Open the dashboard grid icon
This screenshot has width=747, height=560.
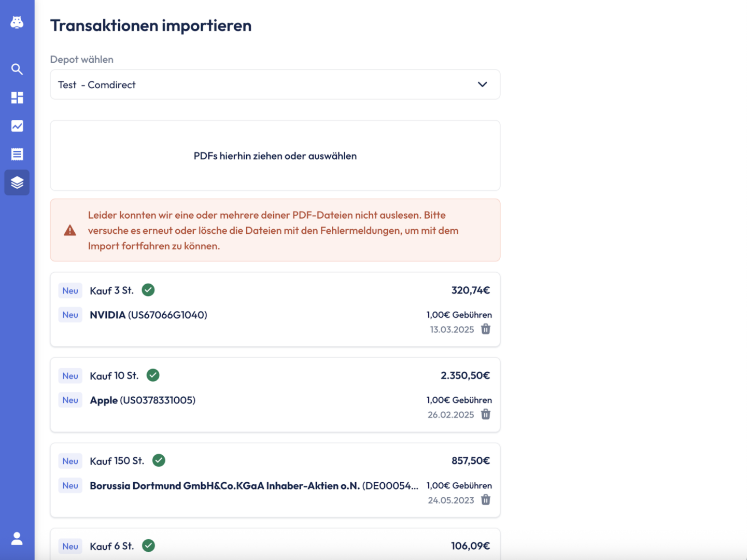point(17,97)
